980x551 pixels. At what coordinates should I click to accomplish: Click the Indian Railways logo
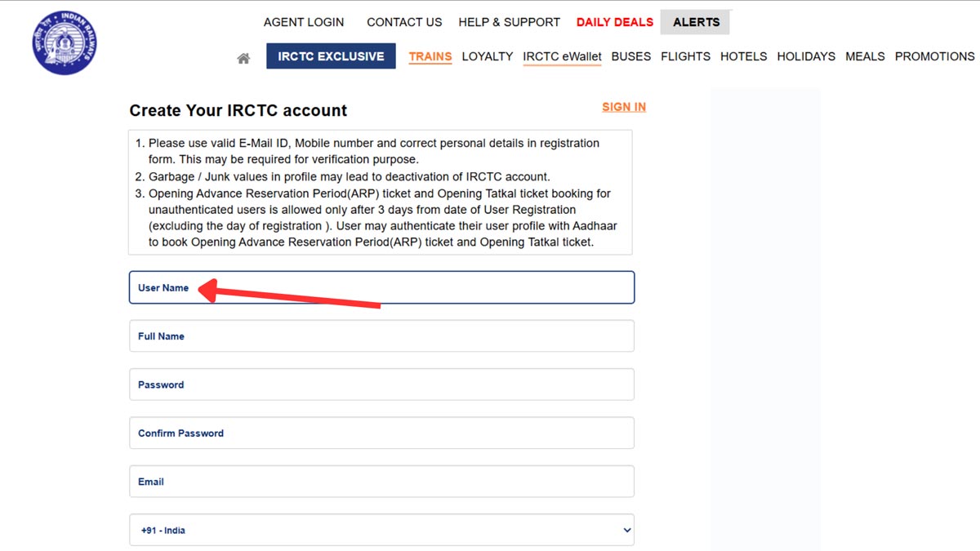(64, 42)
